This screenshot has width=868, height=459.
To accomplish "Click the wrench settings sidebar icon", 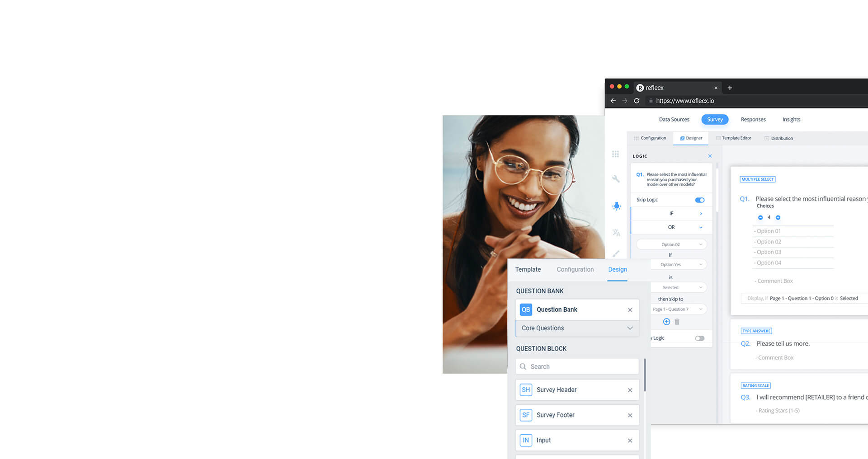I will (616, 179).
